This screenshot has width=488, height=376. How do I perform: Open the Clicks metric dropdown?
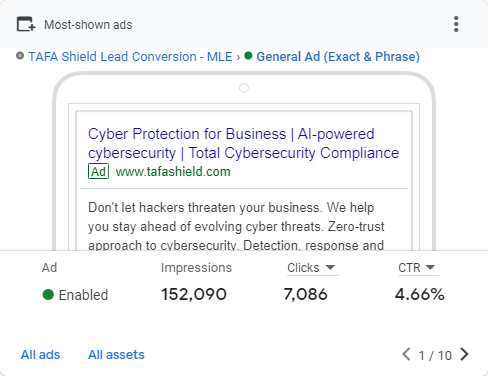pos(311,268)
